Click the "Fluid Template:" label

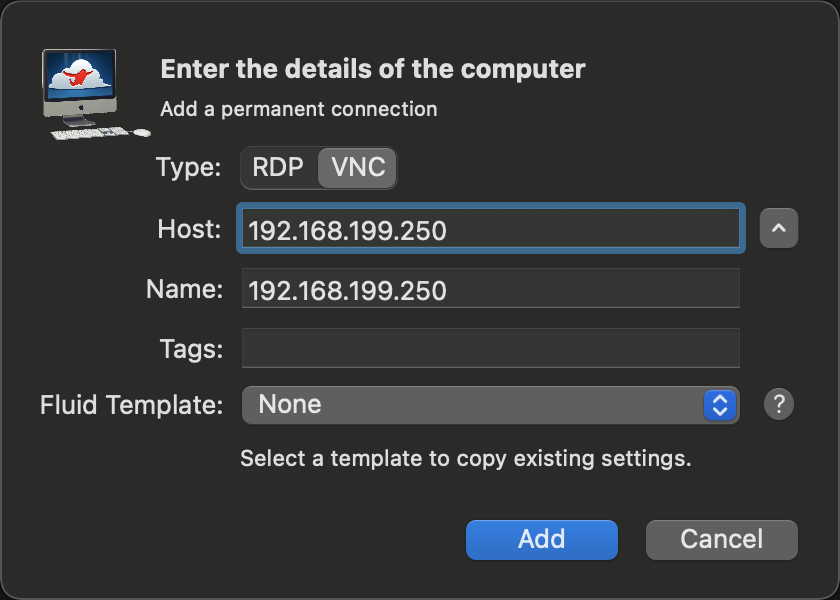131,405
